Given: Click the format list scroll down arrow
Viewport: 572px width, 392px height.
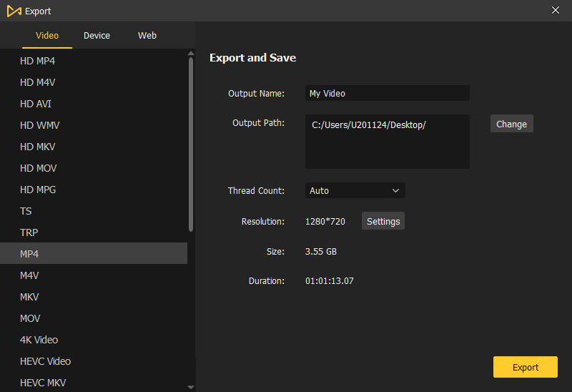Looking at the screenshot, I should 191,387.
